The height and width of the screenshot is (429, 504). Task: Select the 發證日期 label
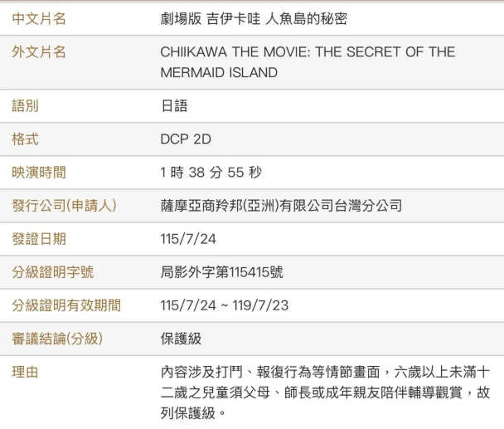(39, 239)
